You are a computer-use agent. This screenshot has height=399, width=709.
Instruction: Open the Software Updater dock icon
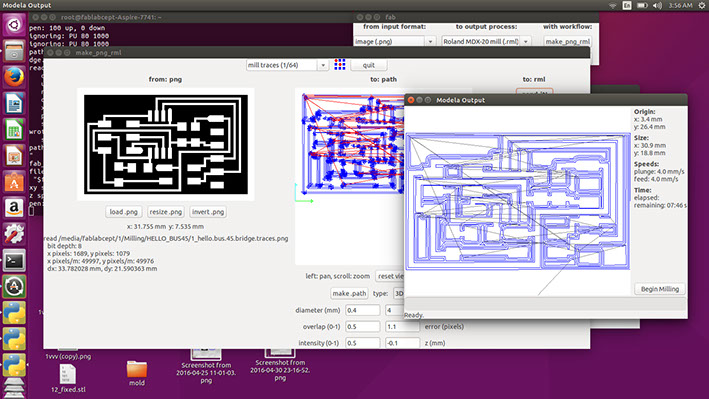point(14,287)
